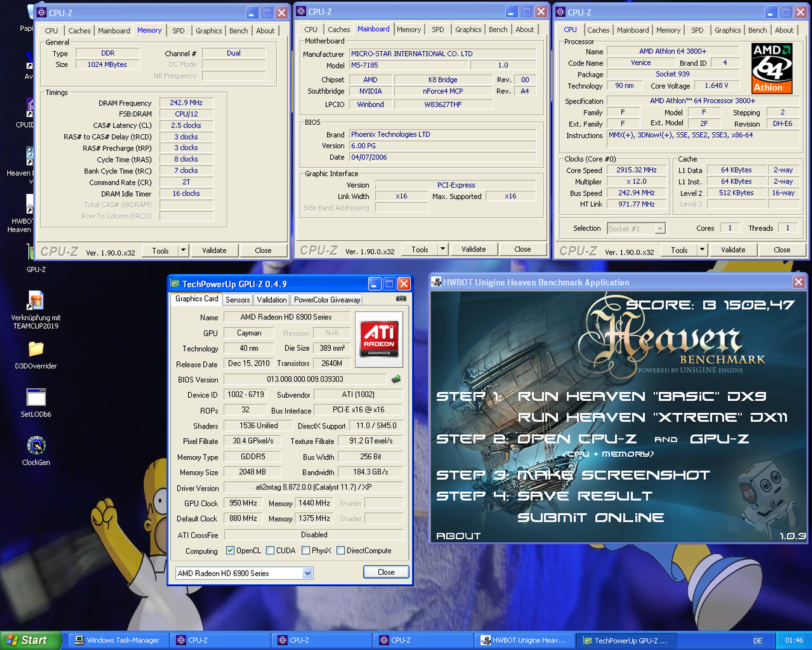Open the Windows Start button
The width and height of the screenshot is (812, 650).
point(31,640)
